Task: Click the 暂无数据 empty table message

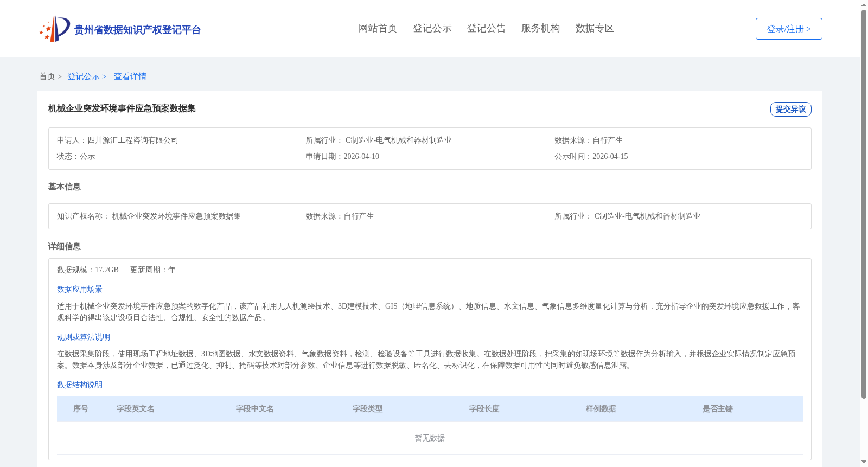Action: [430, 438]
